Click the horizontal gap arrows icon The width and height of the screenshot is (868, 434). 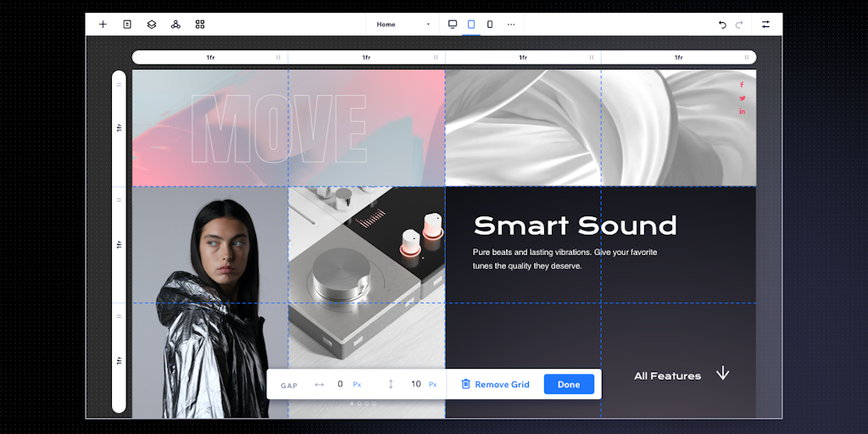pos(320,384)
